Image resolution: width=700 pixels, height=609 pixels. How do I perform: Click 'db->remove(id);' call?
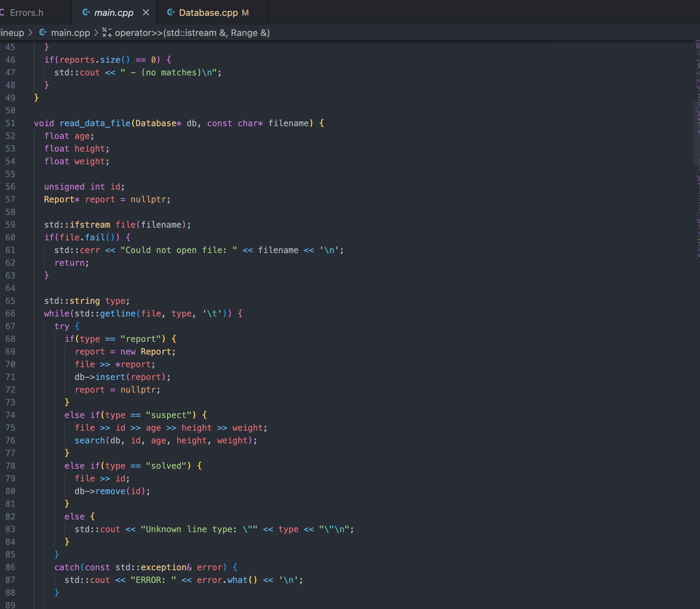tap(112, 491)
